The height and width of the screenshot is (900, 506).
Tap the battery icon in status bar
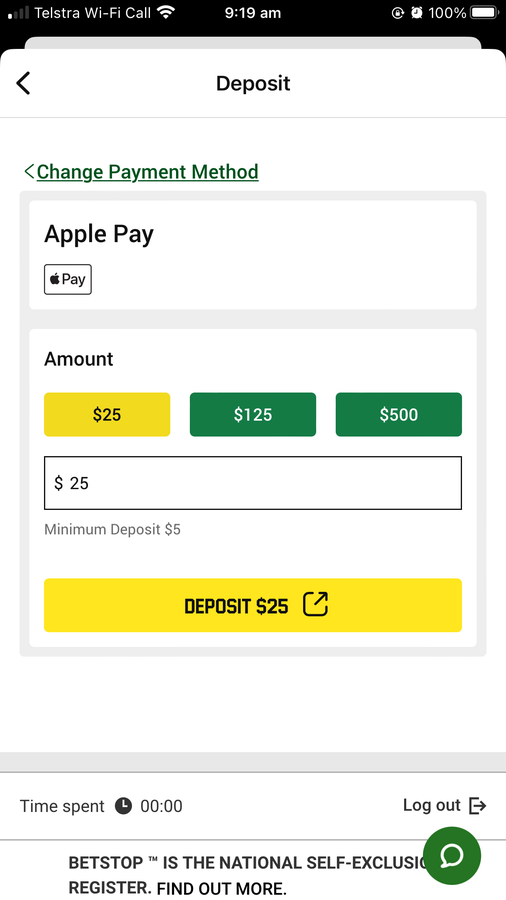click(x=484, y=13)
